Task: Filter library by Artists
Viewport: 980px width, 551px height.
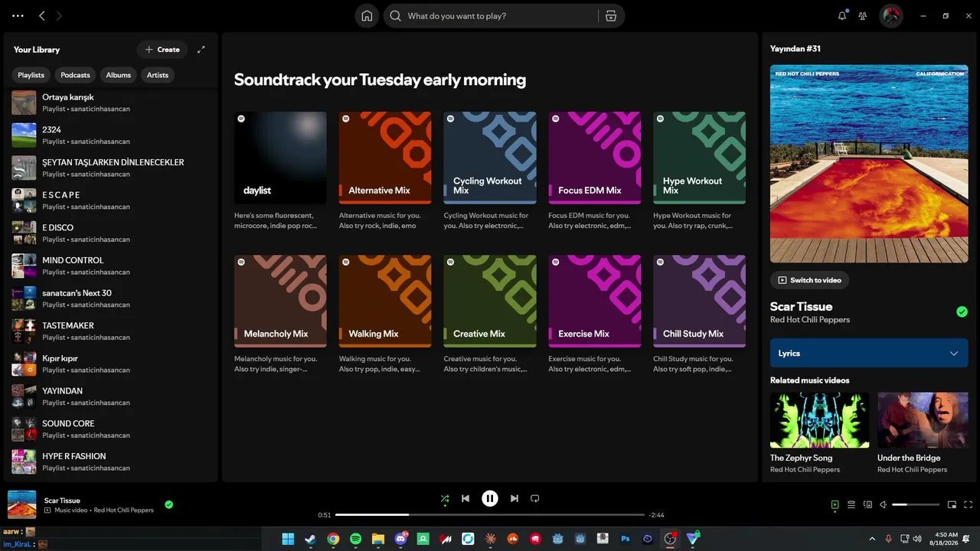Action: click(x=158, y=75)
